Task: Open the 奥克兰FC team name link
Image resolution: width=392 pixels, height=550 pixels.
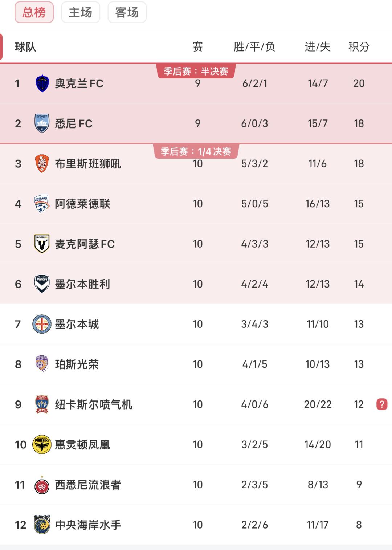Action: click(79, 83)
